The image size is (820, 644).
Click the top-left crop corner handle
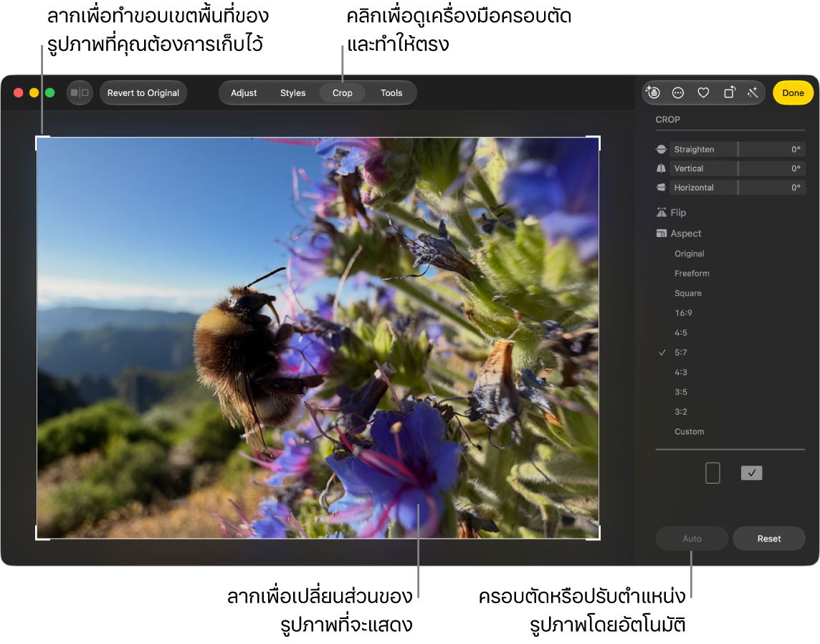(x=41, y=141)
